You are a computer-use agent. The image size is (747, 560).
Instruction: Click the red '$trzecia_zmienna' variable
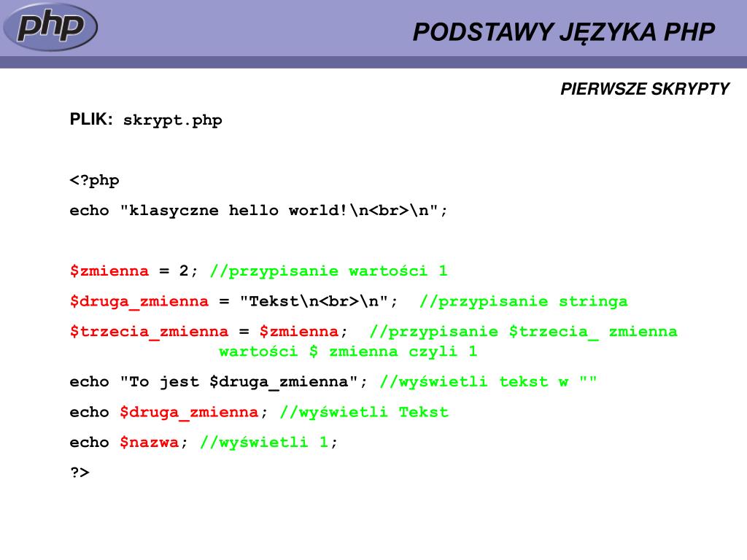click(x=149, y=332)
